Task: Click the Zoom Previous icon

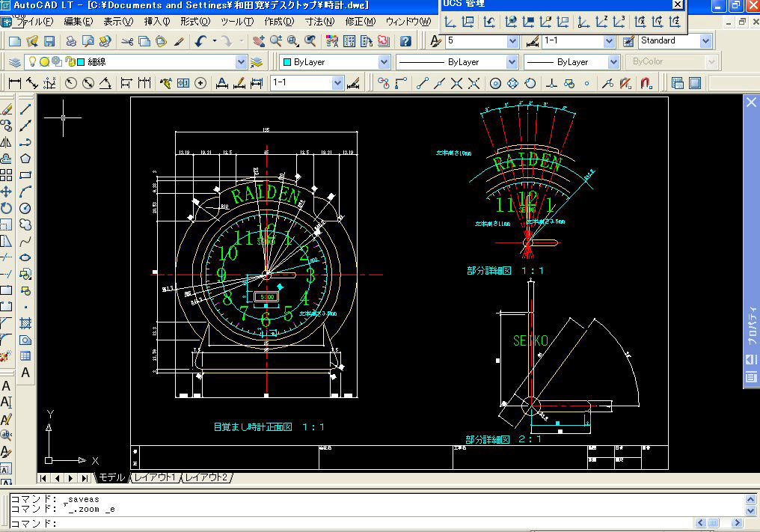Action: [310, 41]
